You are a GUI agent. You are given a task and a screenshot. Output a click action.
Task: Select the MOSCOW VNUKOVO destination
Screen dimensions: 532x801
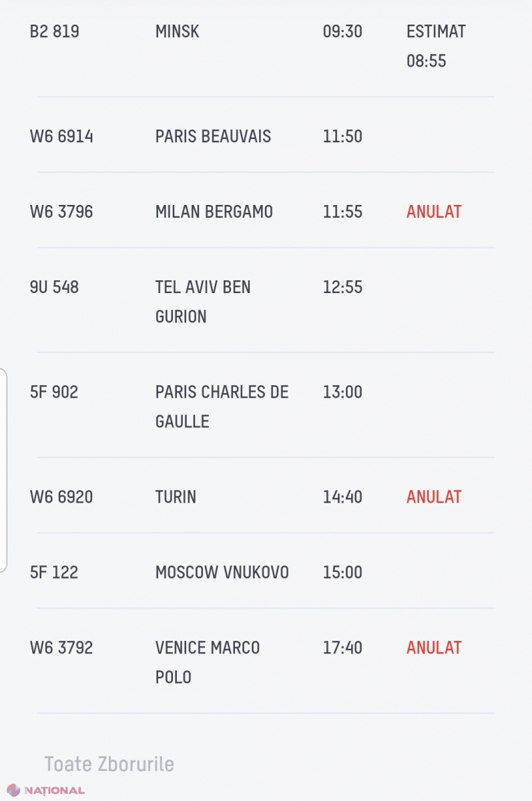(222, 572)
